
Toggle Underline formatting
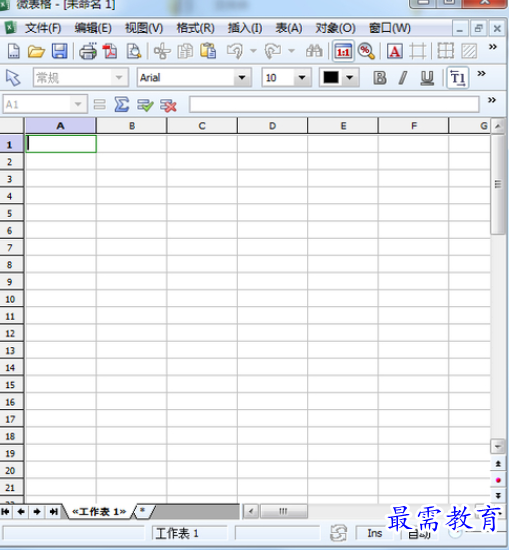[x=427, y=78]
